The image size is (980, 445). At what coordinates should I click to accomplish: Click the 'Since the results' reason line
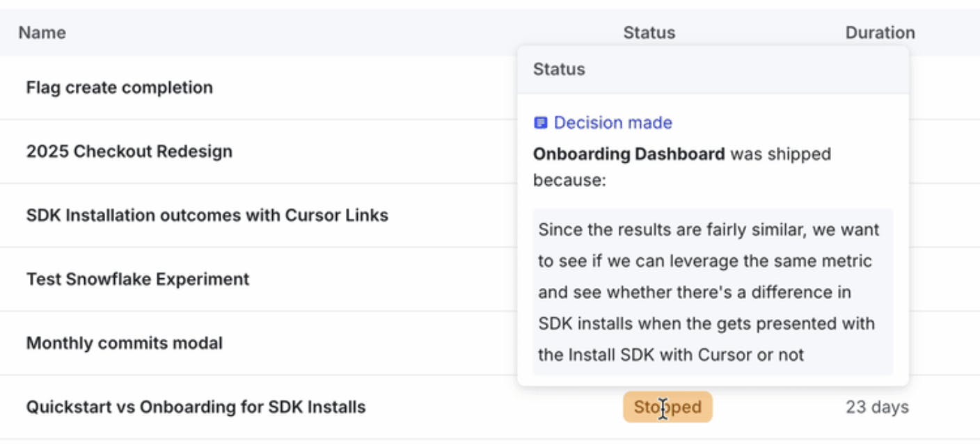(709, 229)
